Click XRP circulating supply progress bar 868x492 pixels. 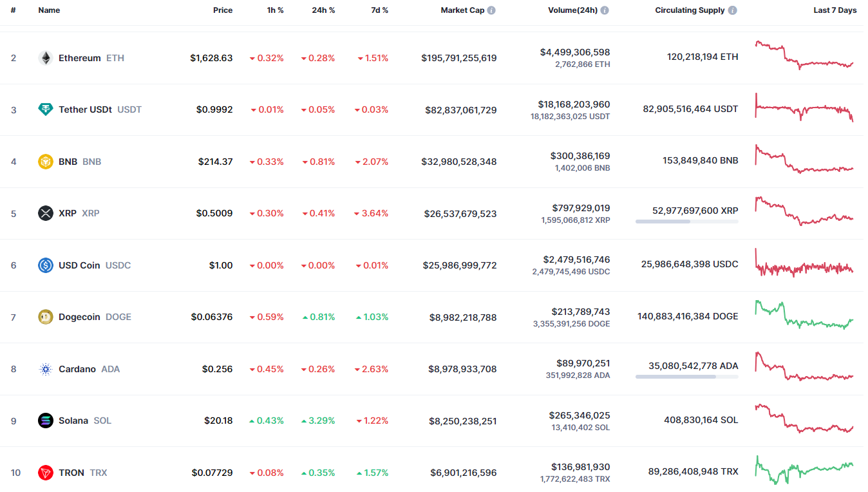[686, 222]
